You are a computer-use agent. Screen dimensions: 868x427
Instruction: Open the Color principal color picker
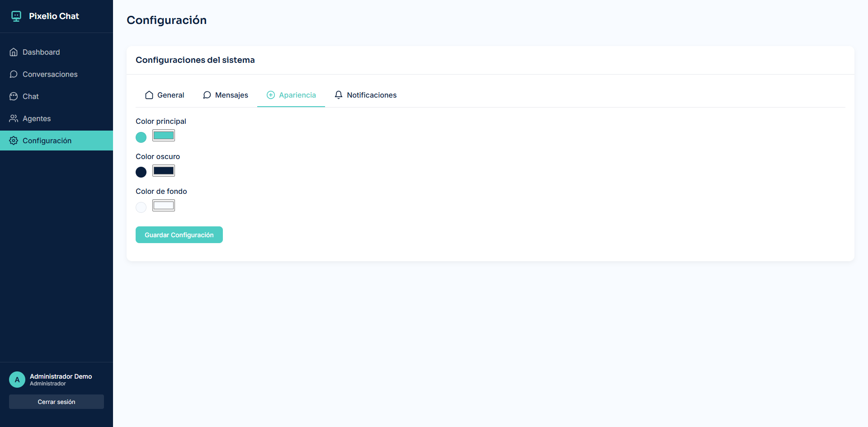pos(164,136)
